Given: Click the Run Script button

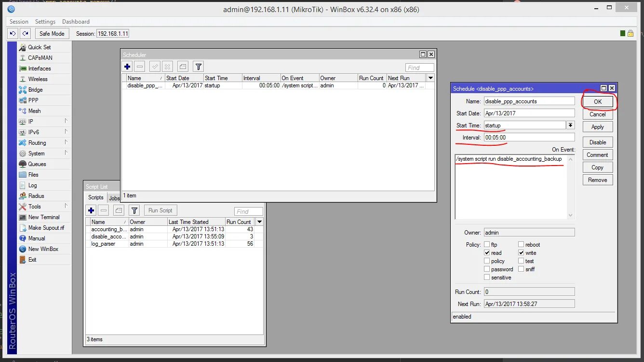Looking at the screenshot, I should tap(161, 210).
